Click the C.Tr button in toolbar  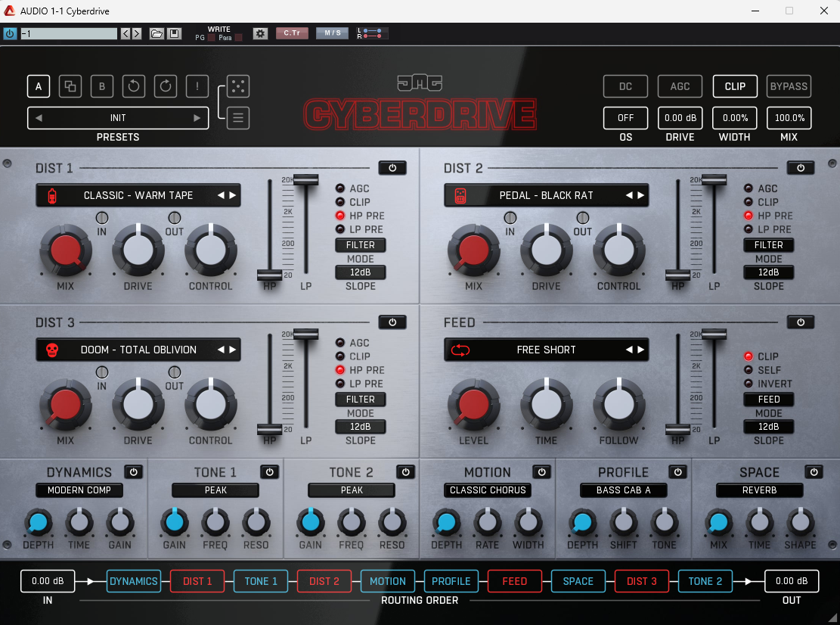(292, 33)
